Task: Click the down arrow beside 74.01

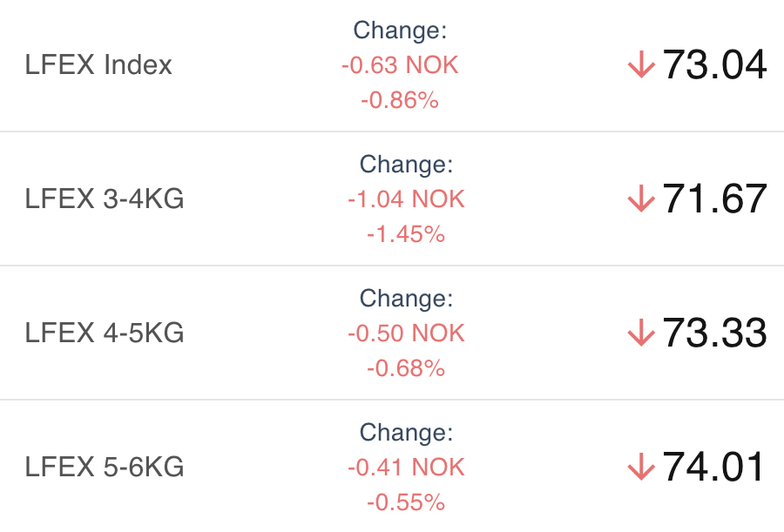Action: [x=640, y=468]
